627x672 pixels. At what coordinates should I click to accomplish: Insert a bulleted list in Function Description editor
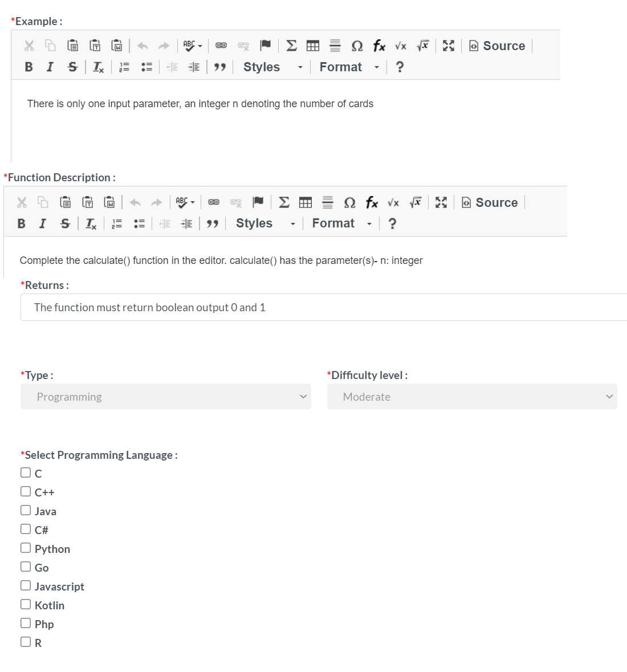click(139, 223)
